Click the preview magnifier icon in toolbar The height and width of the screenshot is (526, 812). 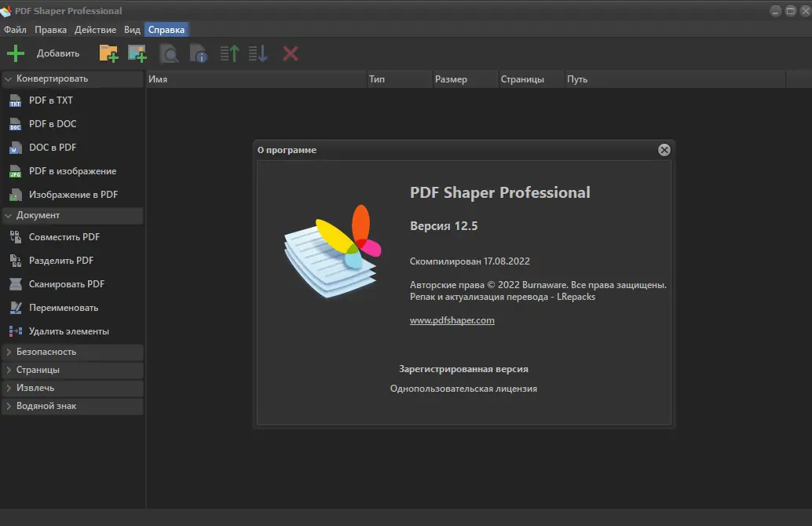click(170, 54)
